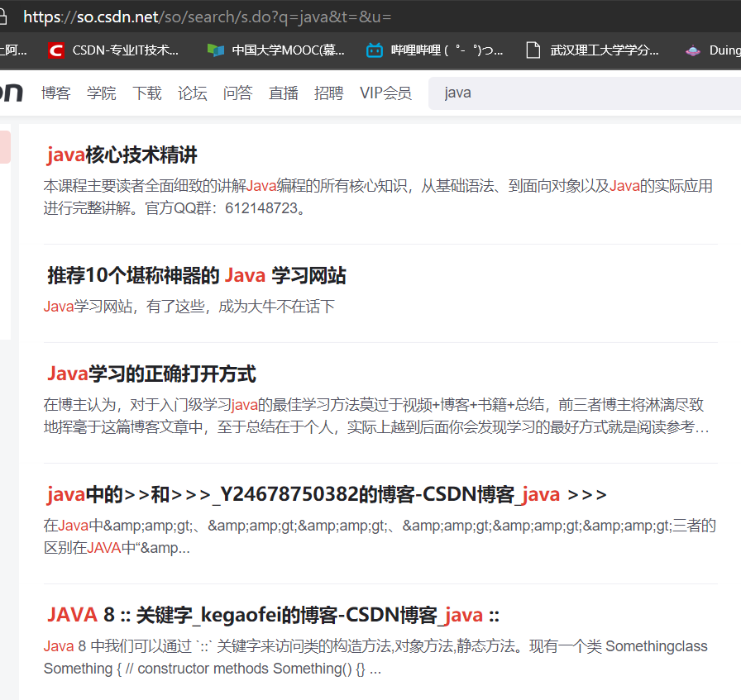Click the 武汉理工大学学分 bookmark label

tap(604, 50)
